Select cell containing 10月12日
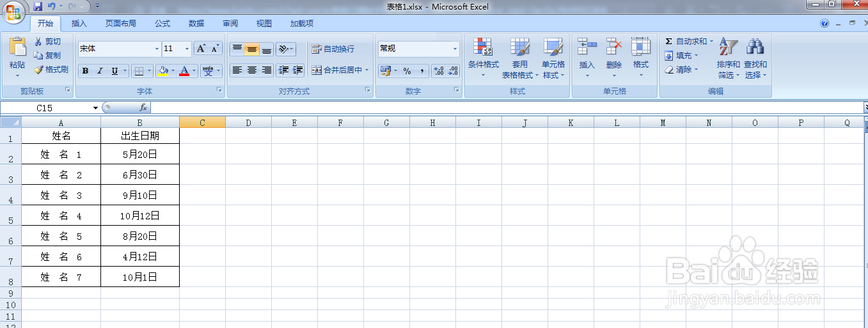The height and width of the screenshot is (328, 868). click(x=140, y=215)
